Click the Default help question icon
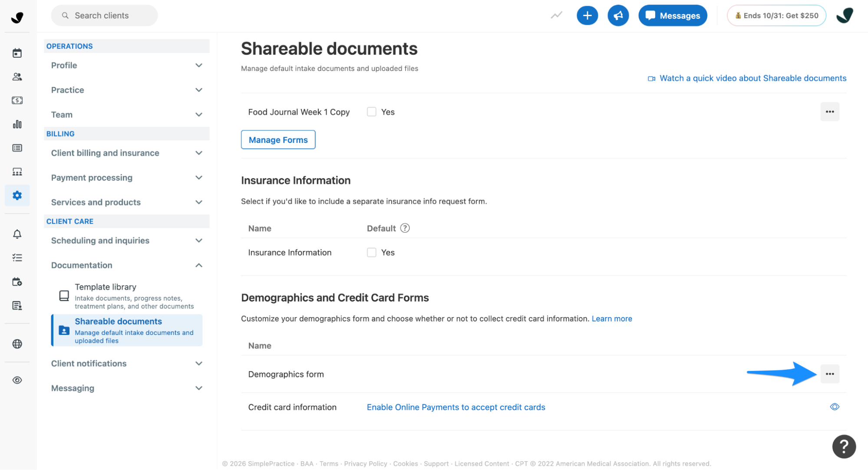This screenshot has width=868, height=470. coord(405,228)
